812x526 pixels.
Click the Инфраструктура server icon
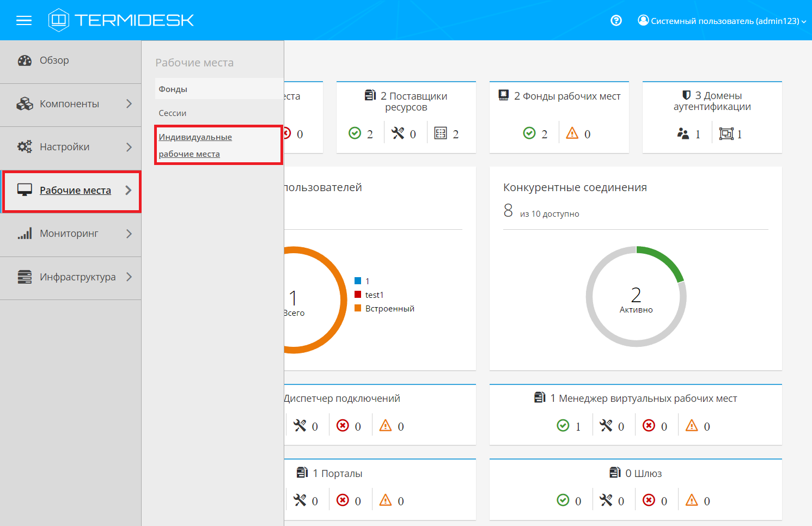[x=25, y=277]
